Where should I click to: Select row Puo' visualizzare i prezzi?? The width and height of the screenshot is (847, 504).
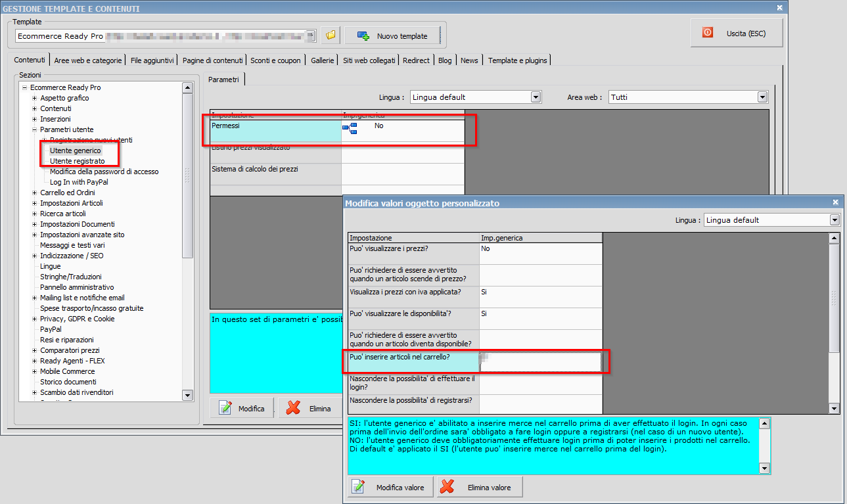pos(475,254)
